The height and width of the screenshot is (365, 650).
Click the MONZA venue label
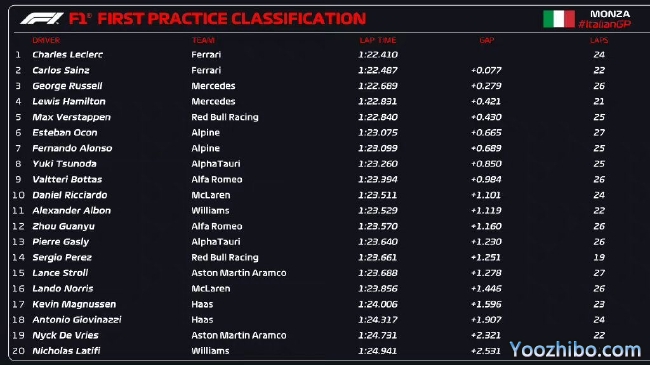point(610,14)
